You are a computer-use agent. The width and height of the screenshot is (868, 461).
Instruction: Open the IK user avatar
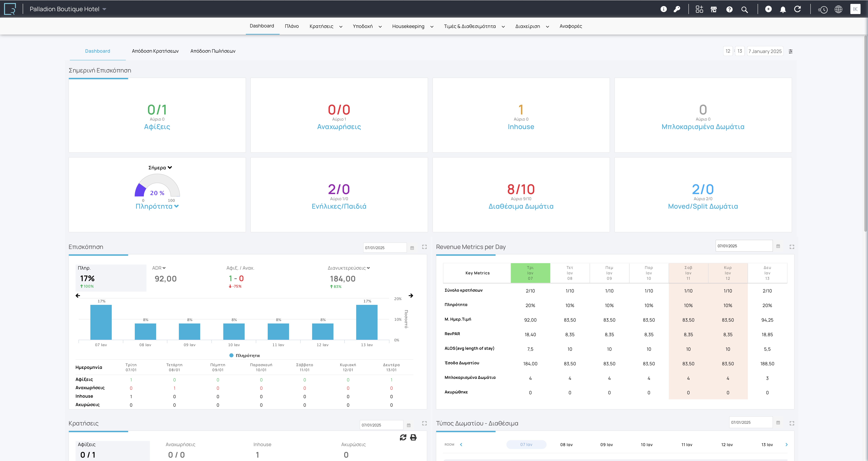pyautogui.click(x=855, y=9)
